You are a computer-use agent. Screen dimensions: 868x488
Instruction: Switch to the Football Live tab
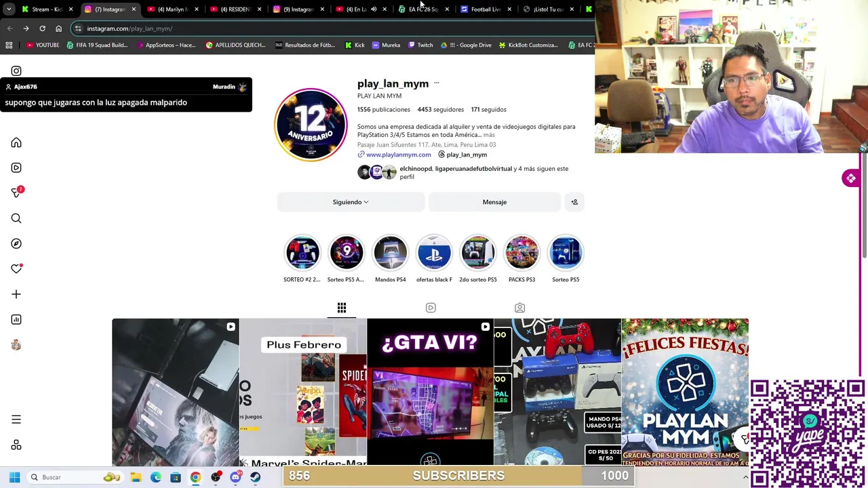click(x=486, y=9)
